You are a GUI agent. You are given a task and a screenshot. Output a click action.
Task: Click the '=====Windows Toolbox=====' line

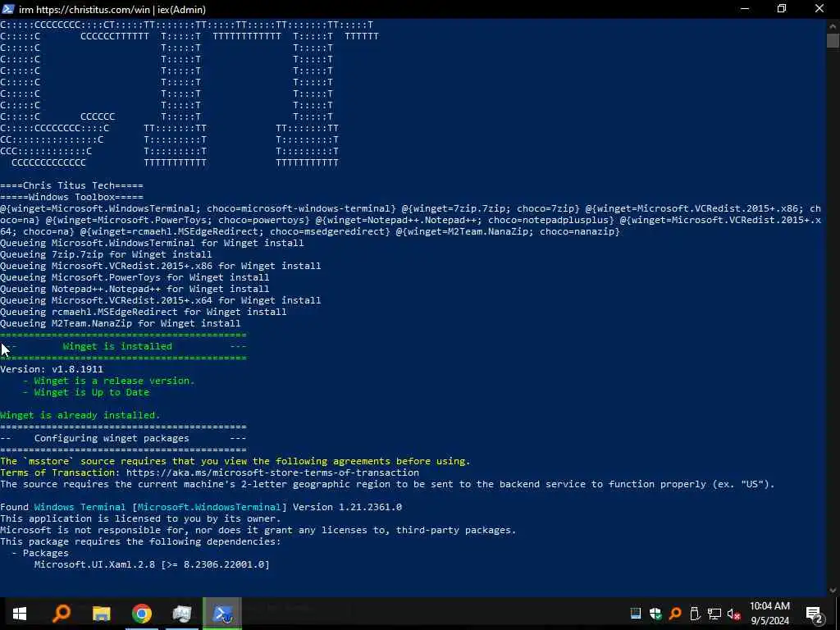point(72,197)
